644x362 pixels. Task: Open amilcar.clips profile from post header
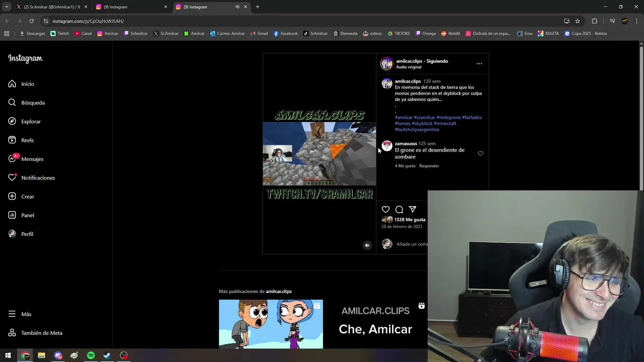409,61
